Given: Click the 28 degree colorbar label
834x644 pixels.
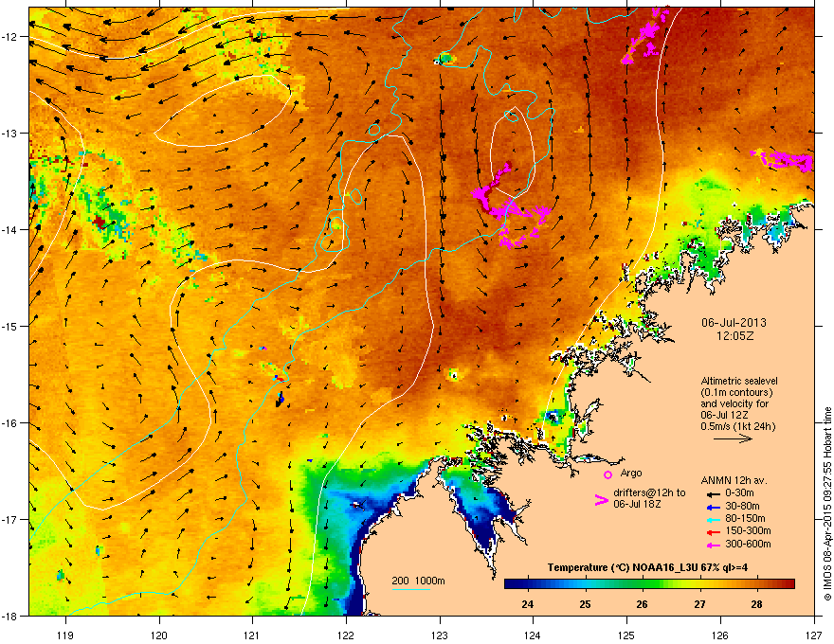Looking at the screenshot, I should [x=756, y=604].
